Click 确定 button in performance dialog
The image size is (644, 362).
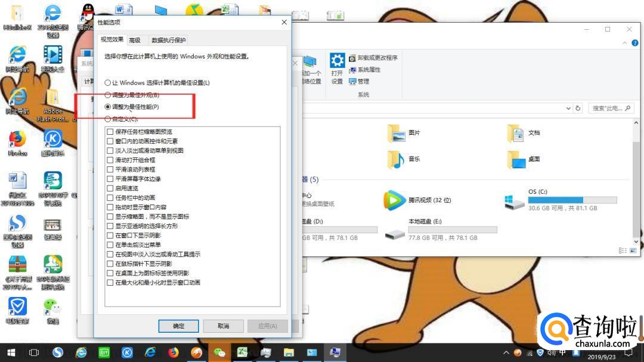tap(179, 326)
